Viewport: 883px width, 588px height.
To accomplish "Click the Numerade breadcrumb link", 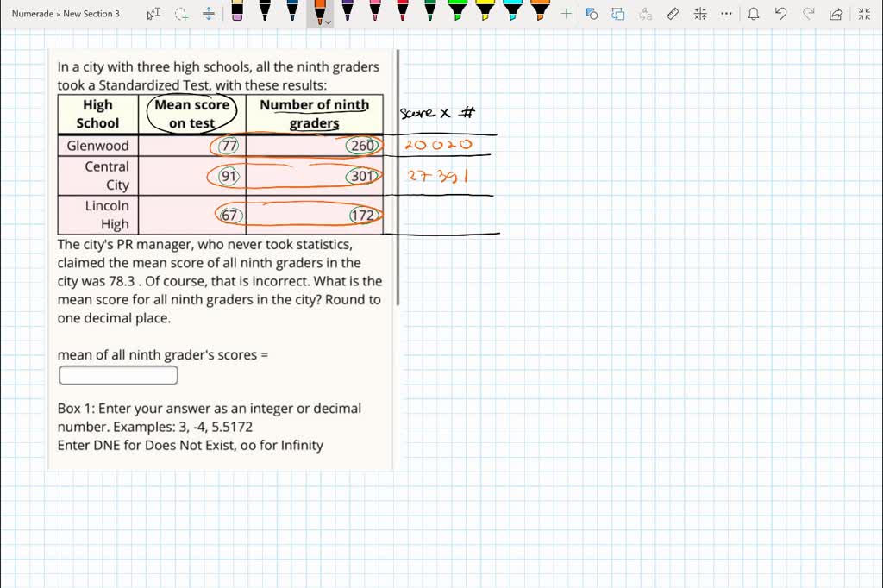I will point(33,13).
